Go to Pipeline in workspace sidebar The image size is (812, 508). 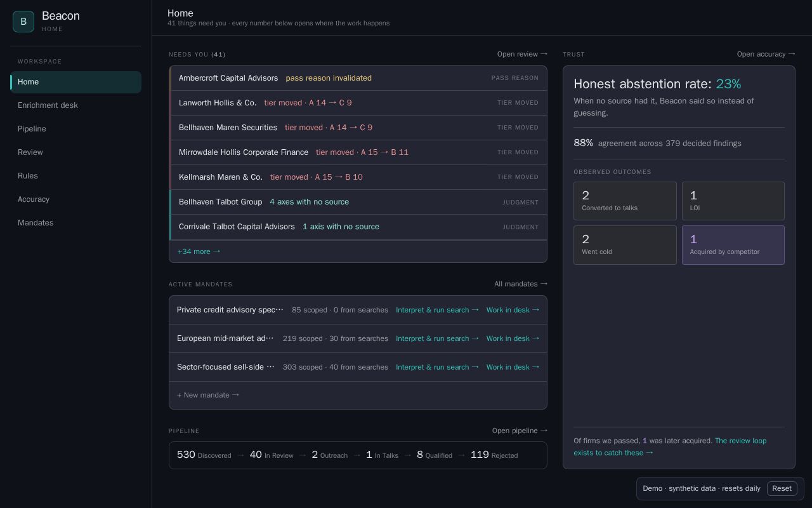(x=75, y=129)
